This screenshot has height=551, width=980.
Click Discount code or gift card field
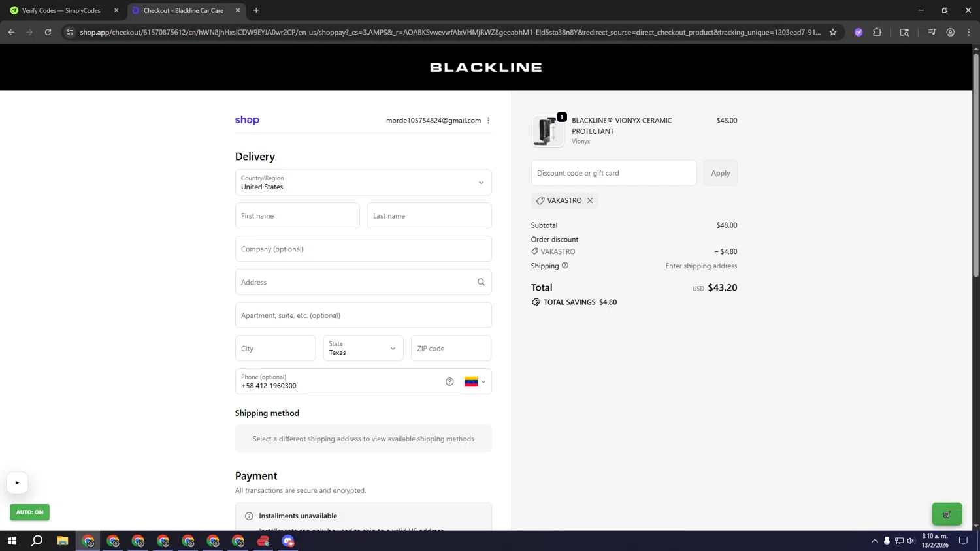tap(613, 173)
